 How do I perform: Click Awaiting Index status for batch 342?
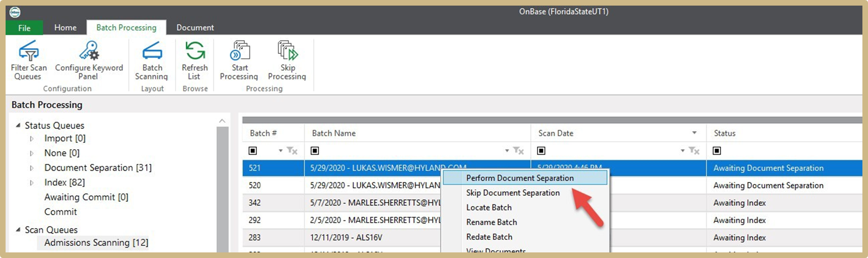pyautogui.click(x=739, y=203)
